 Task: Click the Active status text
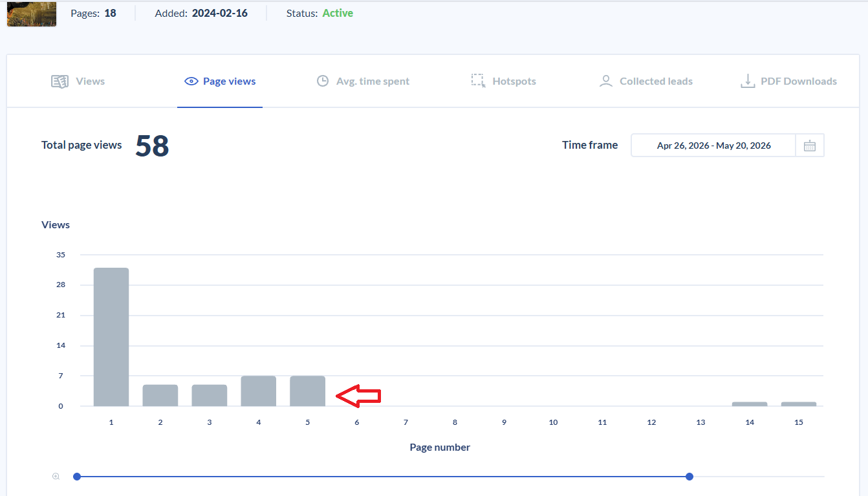pyautogui.click(x=338, y=13)
